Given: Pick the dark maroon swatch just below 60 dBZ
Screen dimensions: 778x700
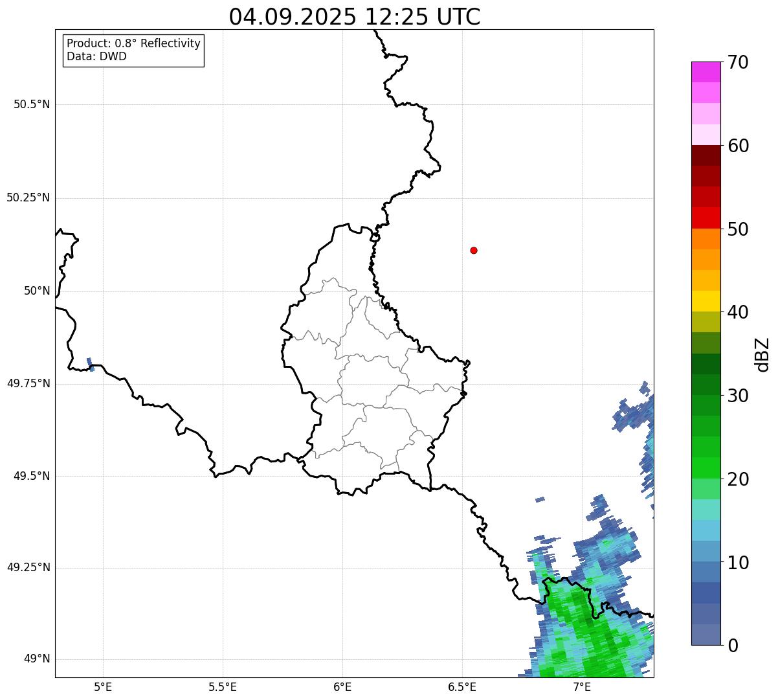Looking at the screenshot, I should pyautogui.click(x=706, y=155).
